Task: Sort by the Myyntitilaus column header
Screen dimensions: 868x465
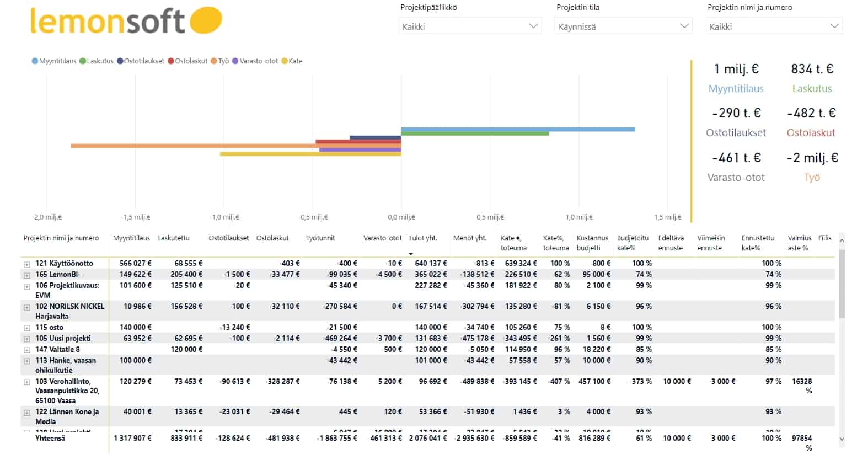Action: [x=131, y=238]
